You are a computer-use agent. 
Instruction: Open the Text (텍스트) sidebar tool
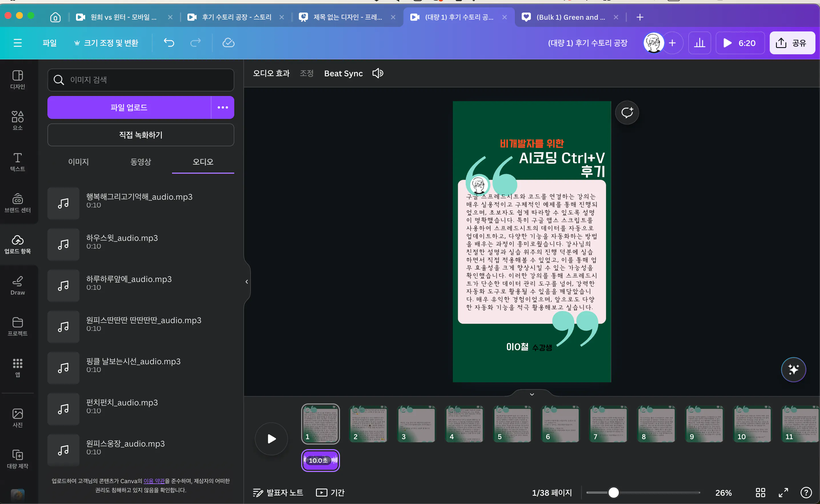[x=17, y=162]
